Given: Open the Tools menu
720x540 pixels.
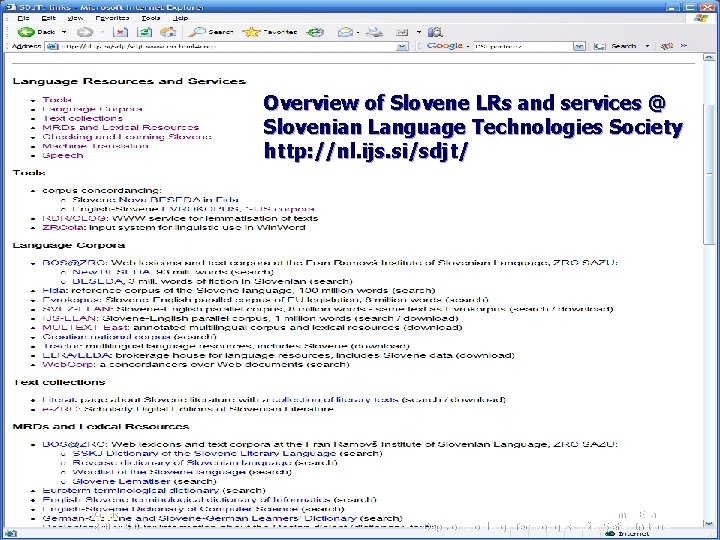Looking at the screenshot, I should coord(151,18).
